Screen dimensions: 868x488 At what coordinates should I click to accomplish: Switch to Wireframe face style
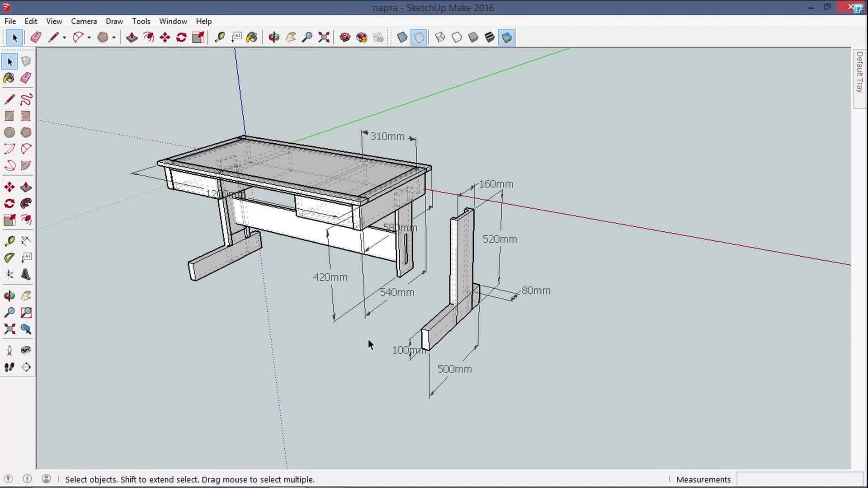pyautogui.click(x=440, y=38)
